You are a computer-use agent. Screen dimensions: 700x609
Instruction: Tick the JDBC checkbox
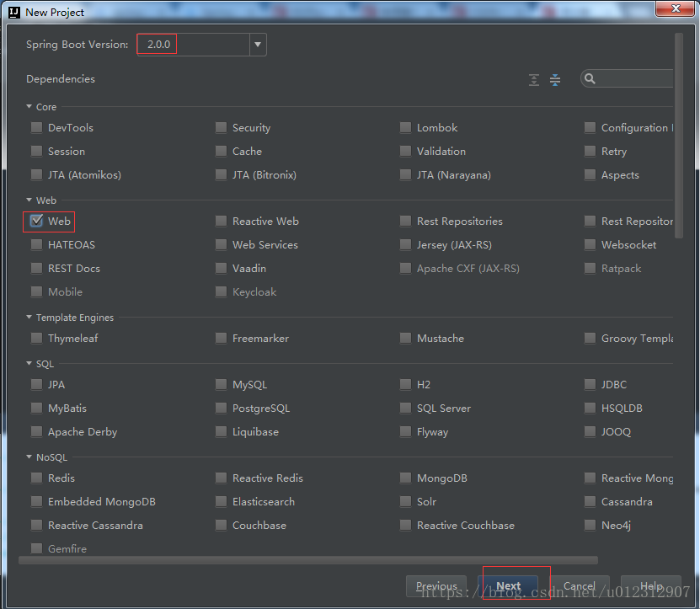coord(590,384)
